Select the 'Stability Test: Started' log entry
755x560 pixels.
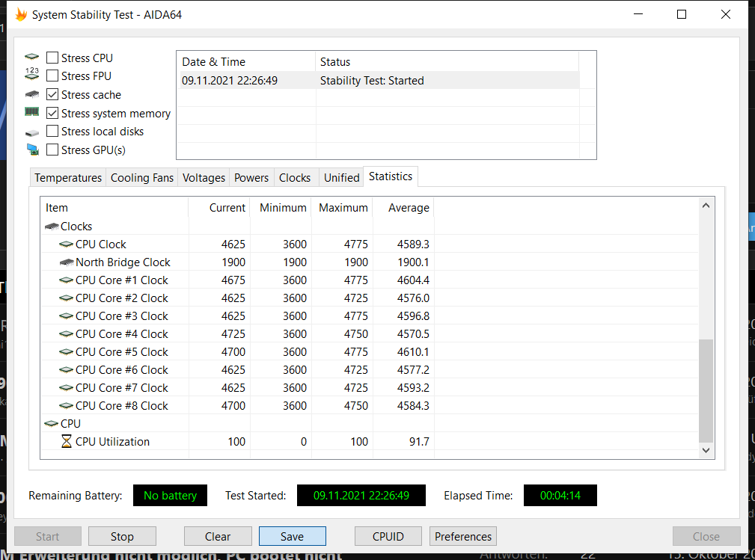379,80
